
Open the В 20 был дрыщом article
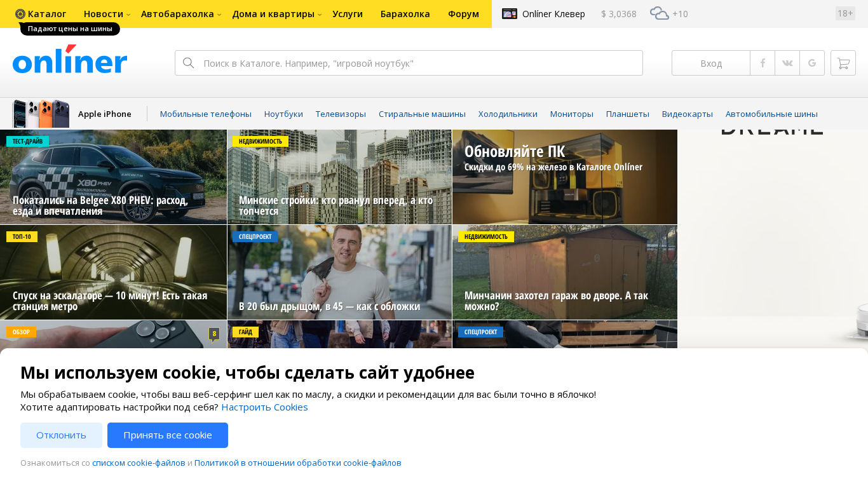click(x=339, y=272)
